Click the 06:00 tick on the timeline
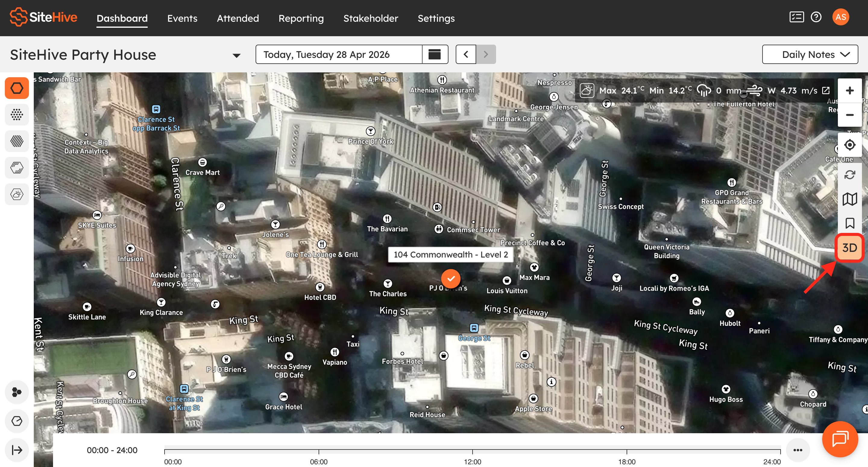 (x=319, y=452)
